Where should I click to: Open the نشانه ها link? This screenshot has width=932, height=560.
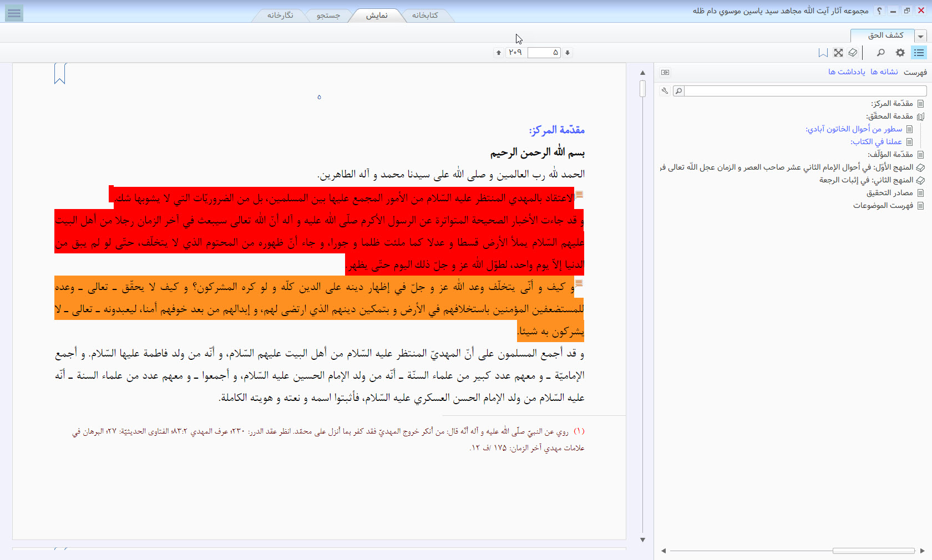[x=884, y=72]
